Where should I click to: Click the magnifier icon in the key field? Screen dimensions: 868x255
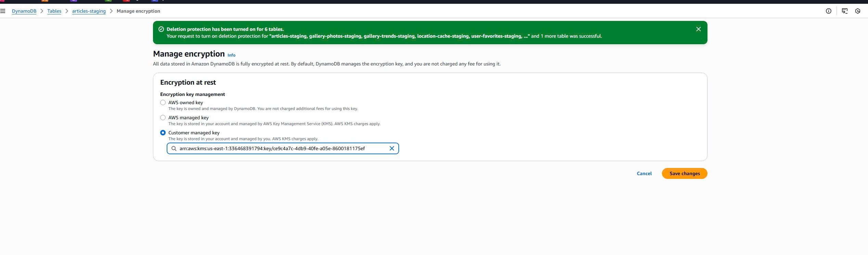(x=174, y=148)
